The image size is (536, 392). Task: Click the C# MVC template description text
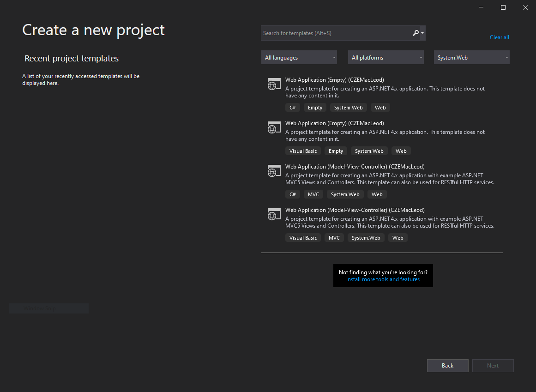[390, 179]
